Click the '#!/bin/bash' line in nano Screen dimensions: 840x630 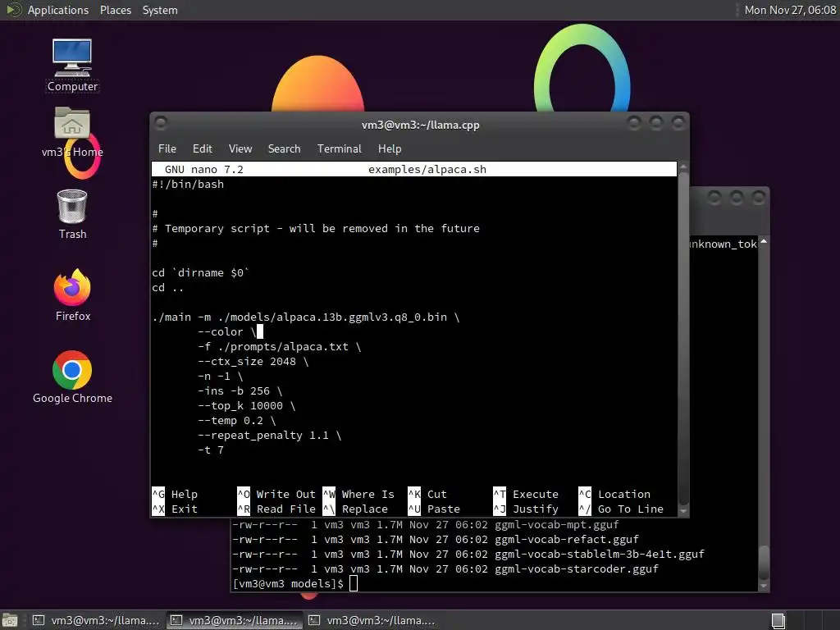click(x=188, y=185)
